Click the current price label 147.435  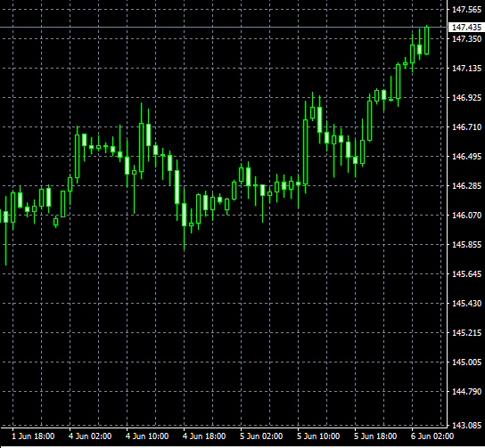point(466,28)
